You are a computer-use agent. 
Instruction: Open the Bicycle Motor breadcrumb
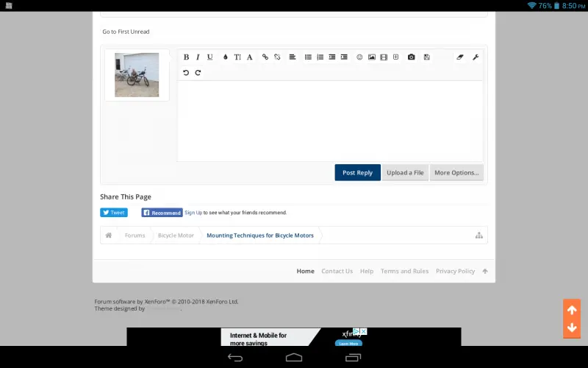pyautogui.click(x=176, y=236)
